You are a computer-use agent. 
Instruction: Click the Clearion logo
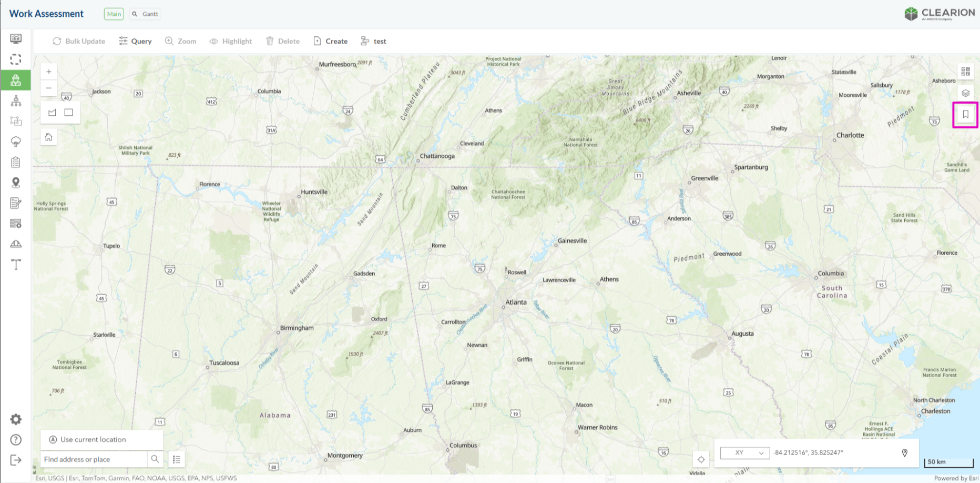(x=940, y=14)
